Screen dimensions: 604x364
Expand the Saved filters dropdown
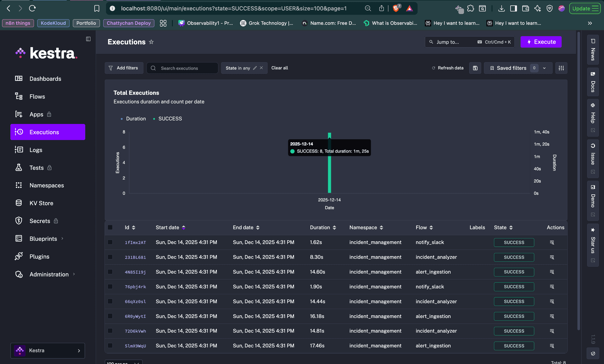(544, 68)
